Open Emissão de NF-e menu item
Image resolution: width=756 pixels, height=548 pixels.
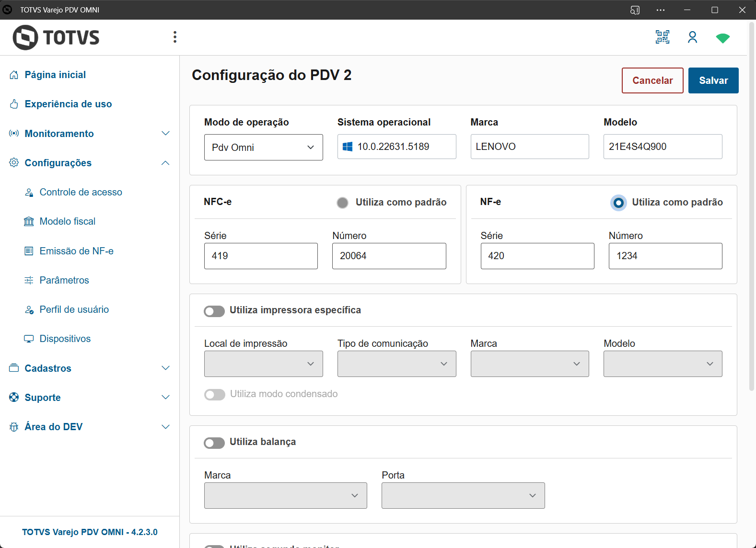tap(77, 251)
